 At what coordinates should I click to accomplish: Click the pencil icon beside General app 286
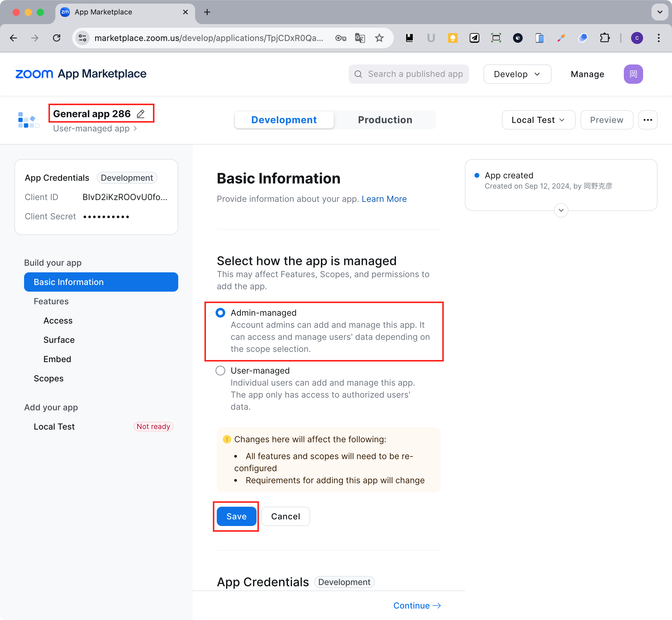pyautogui.click(x=141, y=114)
